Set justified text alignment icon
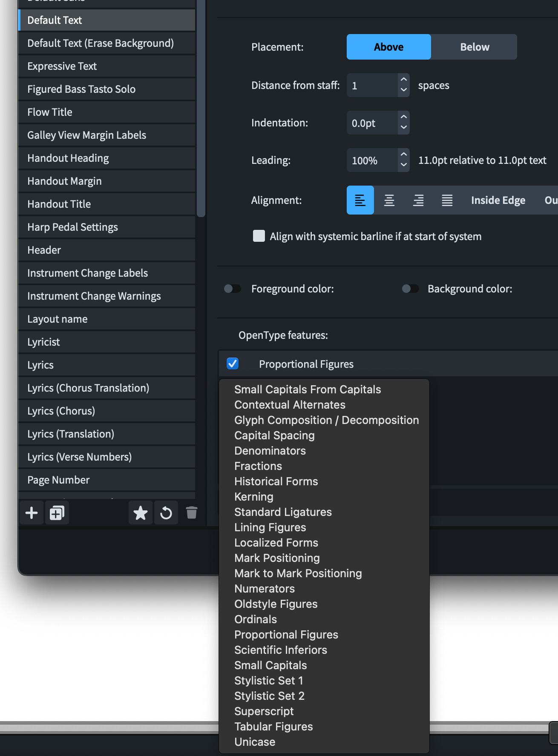The image size is (558, 756). [x=447, y=200]
